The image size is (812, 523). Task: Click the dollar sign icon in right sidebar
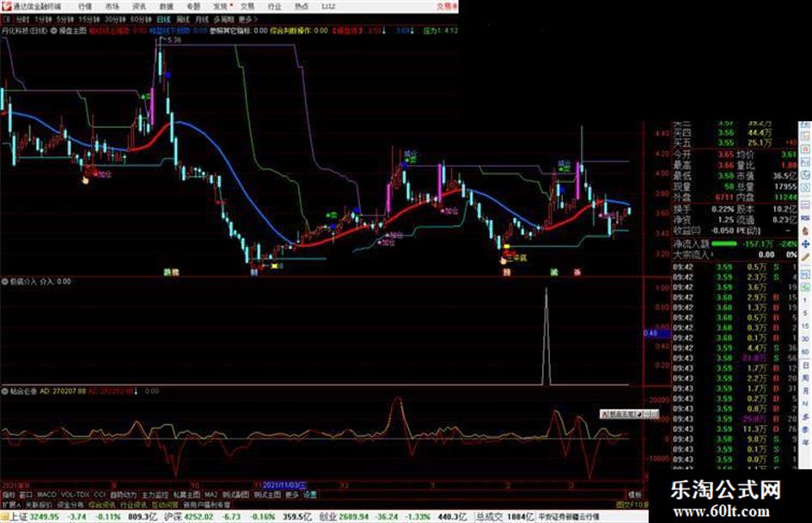click(806, 230)
